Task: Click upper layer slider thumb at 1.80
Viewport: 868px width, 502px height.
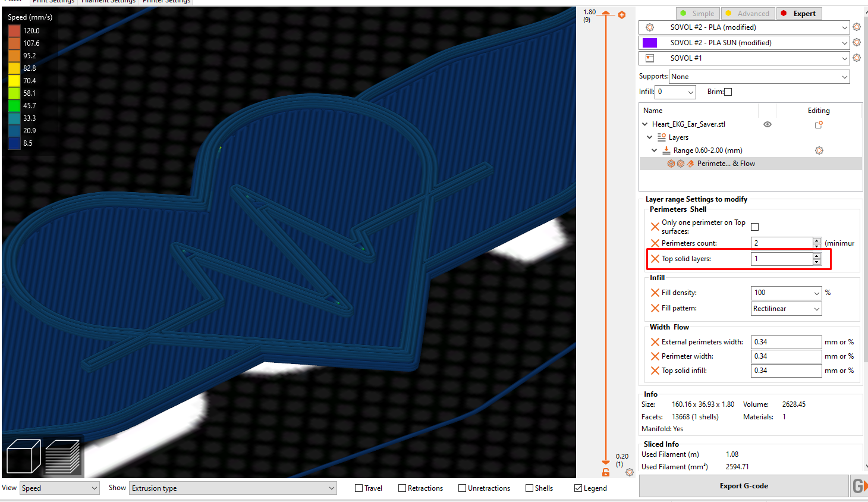Action: pos(606,13)
